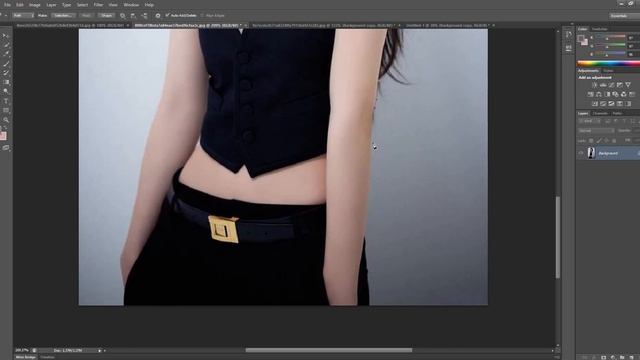640x360 pixels.
Task: Open the Mini Bridge tab
Action: (x=25, y=357)
